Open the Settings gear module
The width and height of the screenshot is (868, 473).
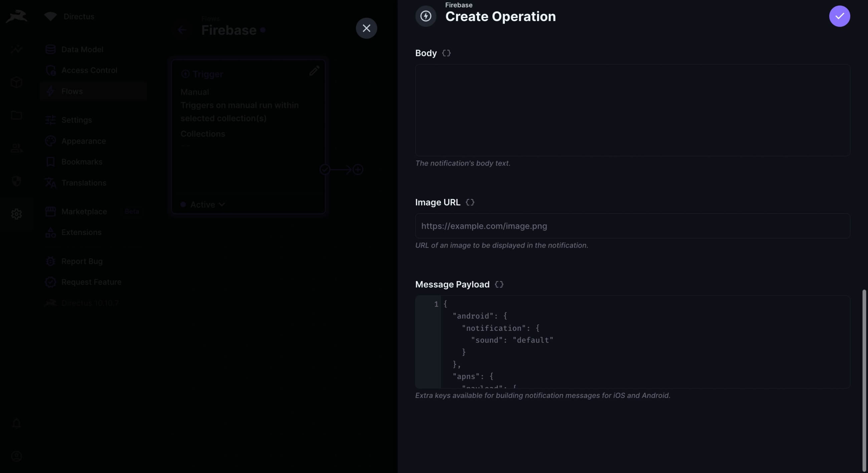tap(16, 214)
